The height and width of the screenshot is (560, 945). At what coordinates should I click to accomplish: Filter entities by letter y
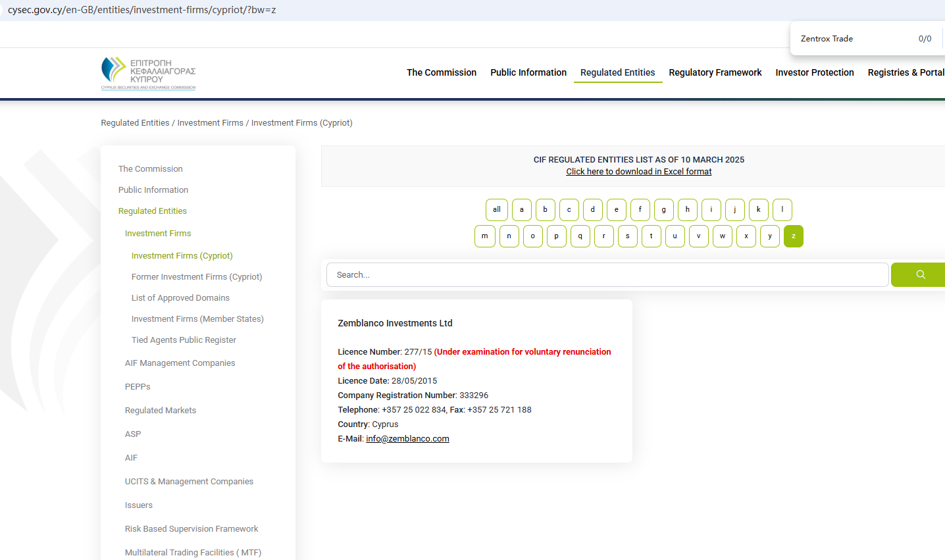(770, 236)
